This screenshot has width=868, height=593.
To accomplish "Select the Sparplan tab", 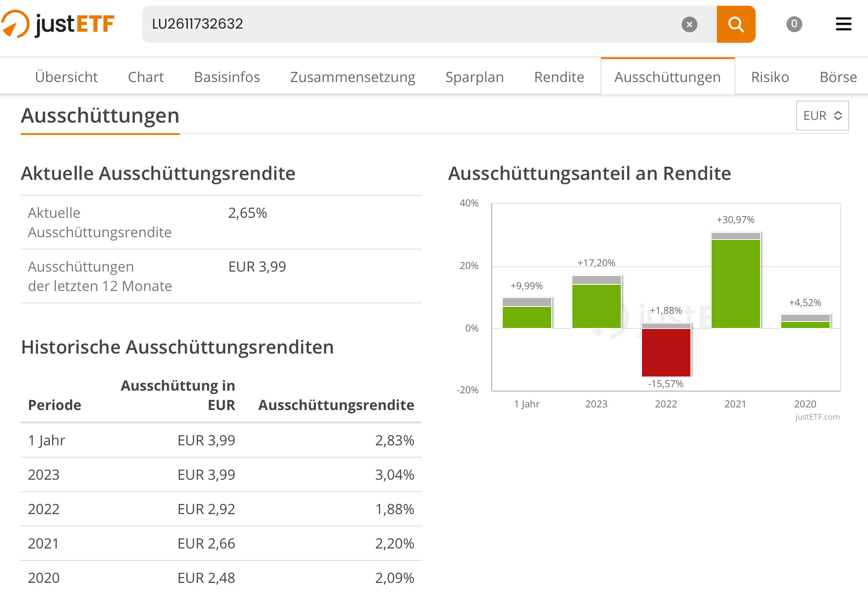I will pos(474,77).
